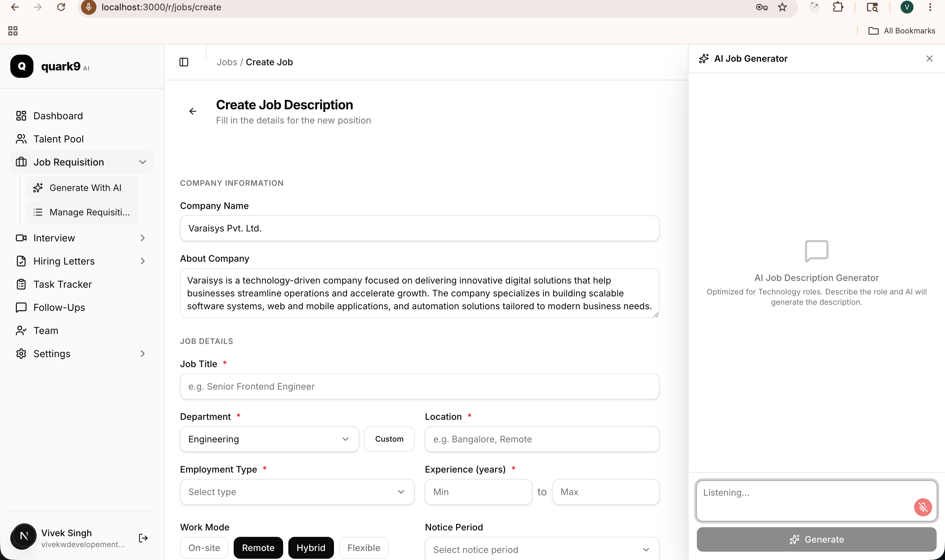Image resolution: width=945 pixels, height=560 pixels.
Task: Open Follow-Ups in sidebar
Action: tap(82, 308)
